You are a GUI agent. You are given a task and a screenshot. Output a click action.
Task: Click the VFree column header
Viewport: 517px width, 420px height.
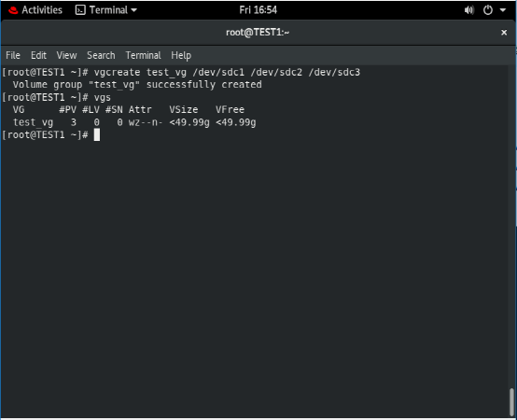click(x=231, y=110)
